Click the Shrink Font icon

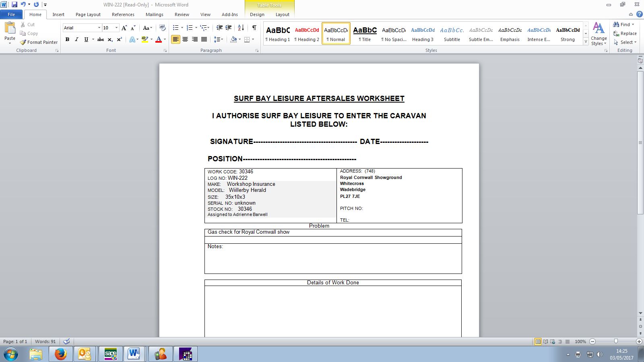pos(133,28)
